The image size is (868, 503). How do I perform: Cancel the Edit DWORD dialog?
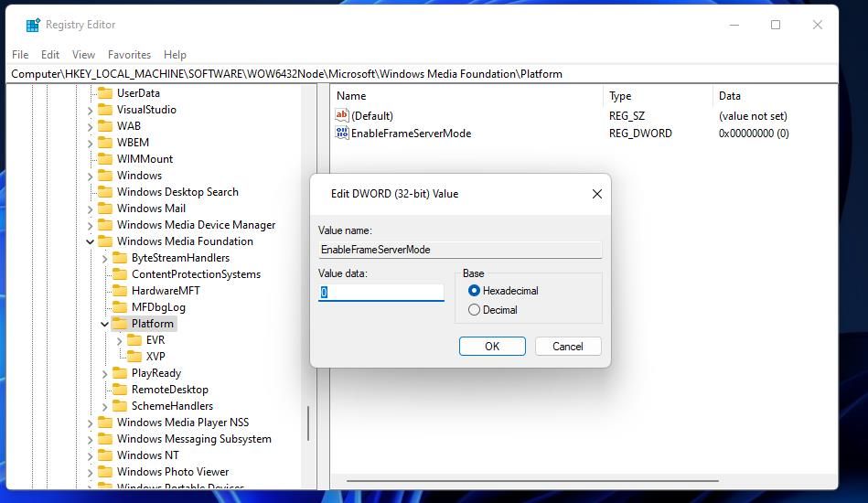tap(568, 347)
